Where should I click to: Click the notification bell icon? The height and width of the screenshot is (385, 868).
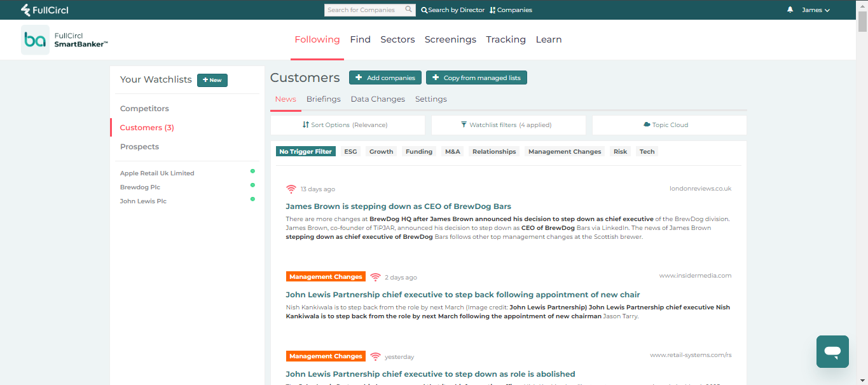coord(790,10)
